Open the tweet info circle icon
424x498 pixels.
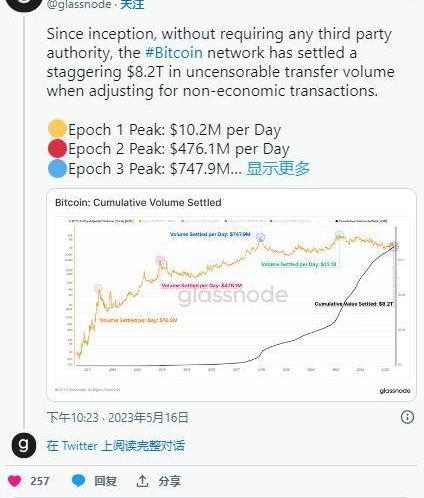(407, 417)
